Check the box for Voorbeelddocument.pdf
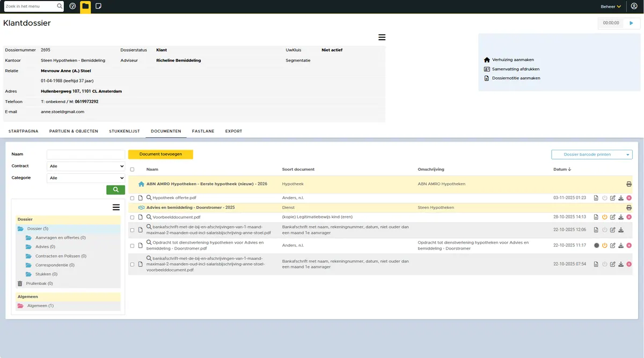Viewport: 644px width, 358px height. (x=133, y=217)
